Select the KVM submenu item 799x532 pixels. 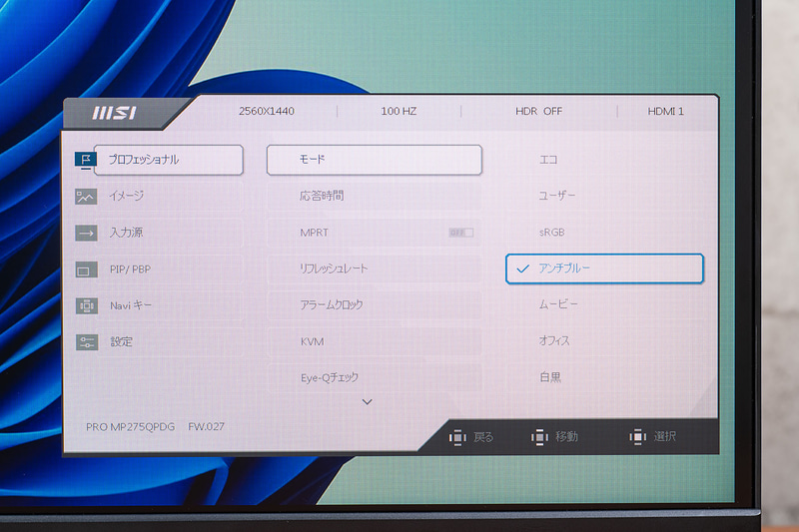point(374,341)
